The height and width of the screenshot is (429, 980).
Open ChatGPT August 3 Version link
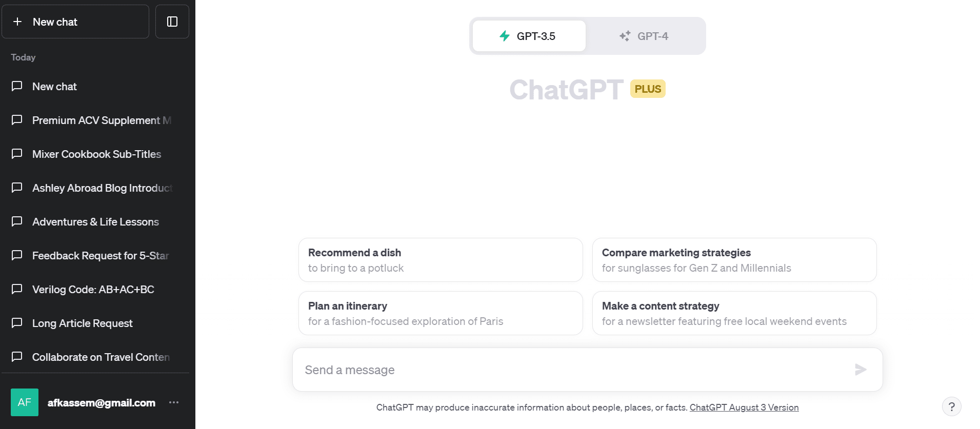click(x=744, y=407)
